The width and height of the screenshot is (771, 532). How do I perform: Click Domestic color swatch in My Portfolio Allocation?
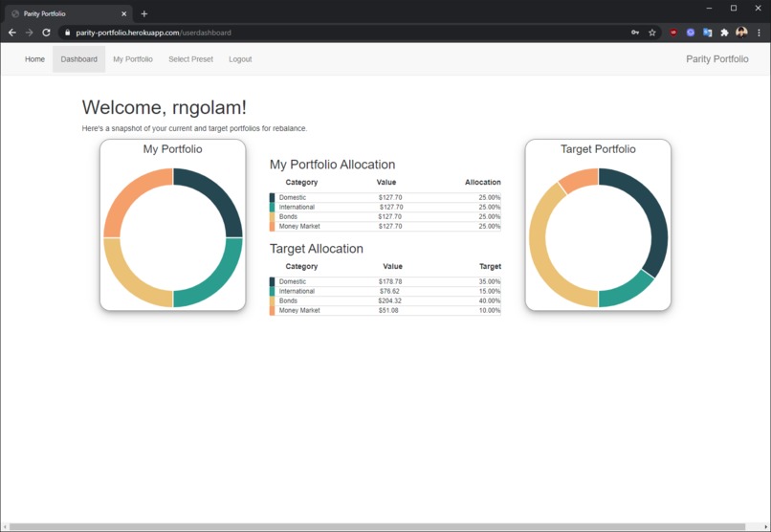coord(272,198)
